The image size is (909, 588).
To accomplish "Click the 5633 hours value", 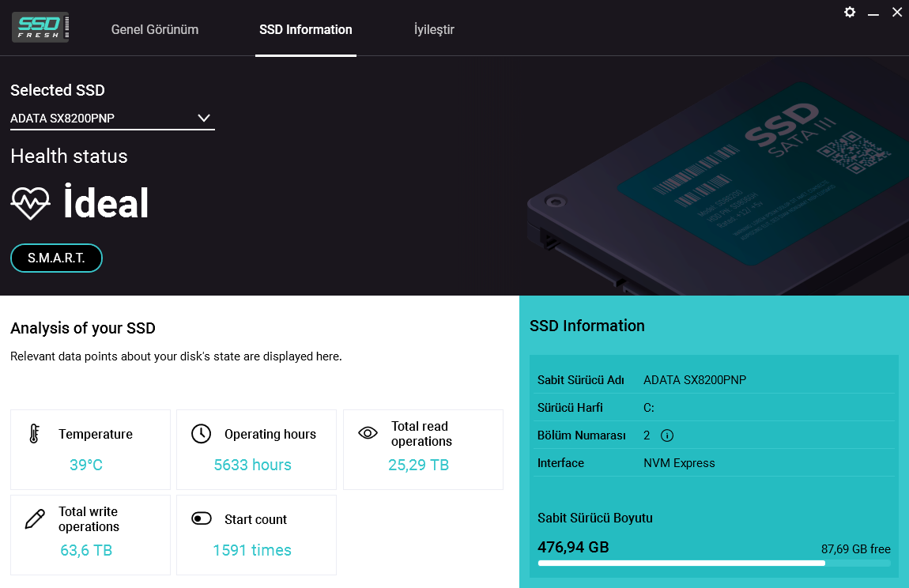I will click(252, 465).
